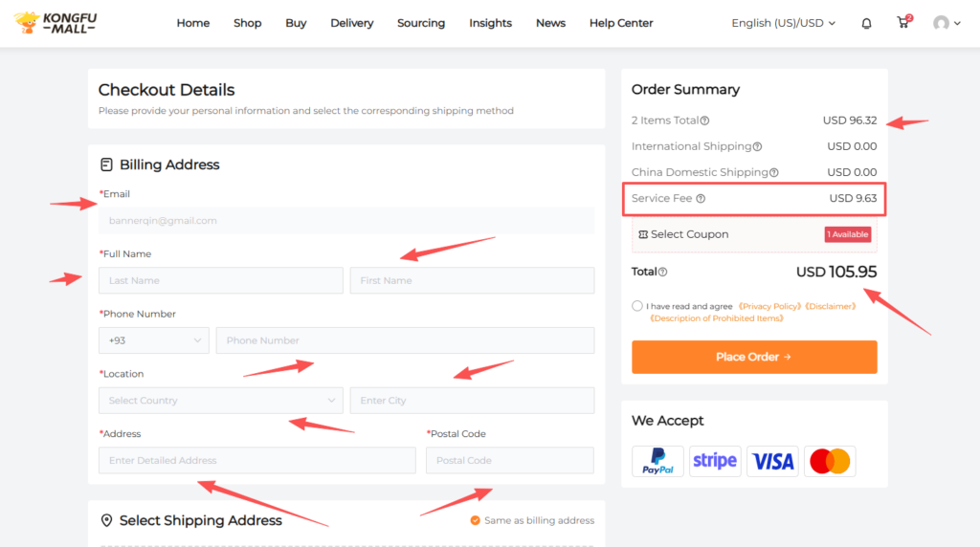This screenshot has width=980, height=547.
Task: Open the user avatar account menu
Action: click(946, 23)
